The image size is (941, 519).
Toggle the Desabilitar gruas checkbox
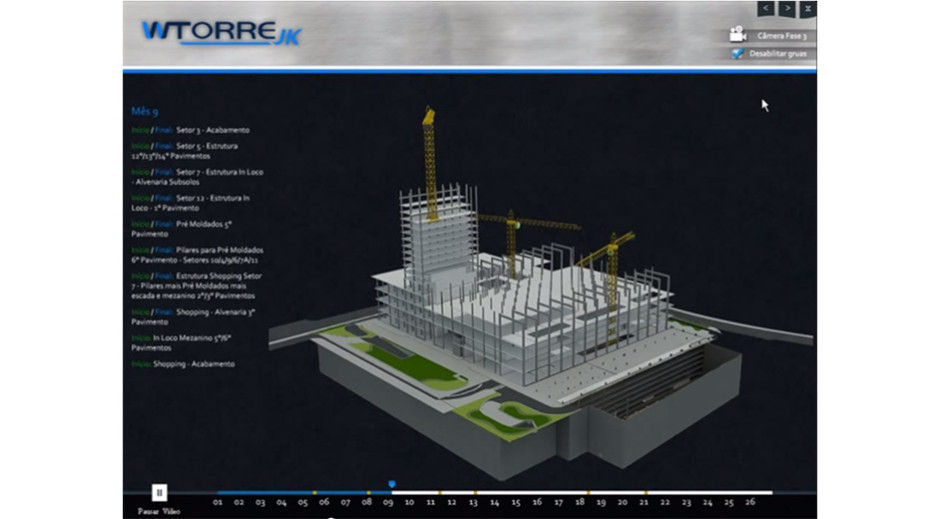tap(738, 54)
